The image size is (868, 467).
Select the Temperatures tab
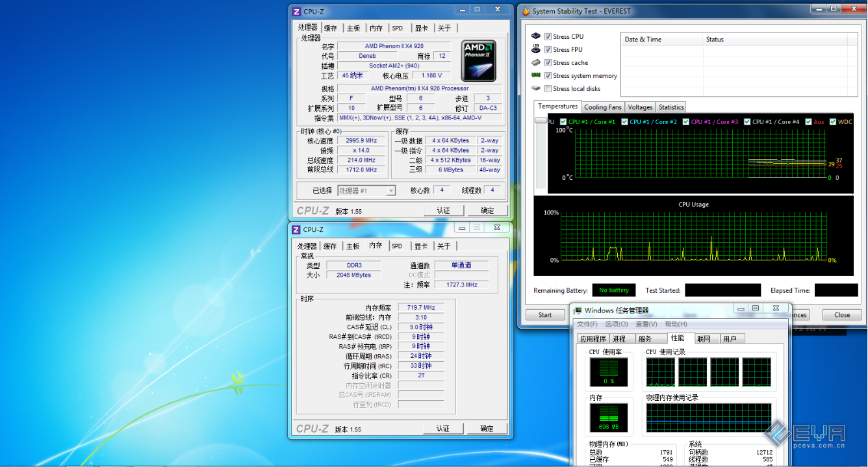coord(558,107)
